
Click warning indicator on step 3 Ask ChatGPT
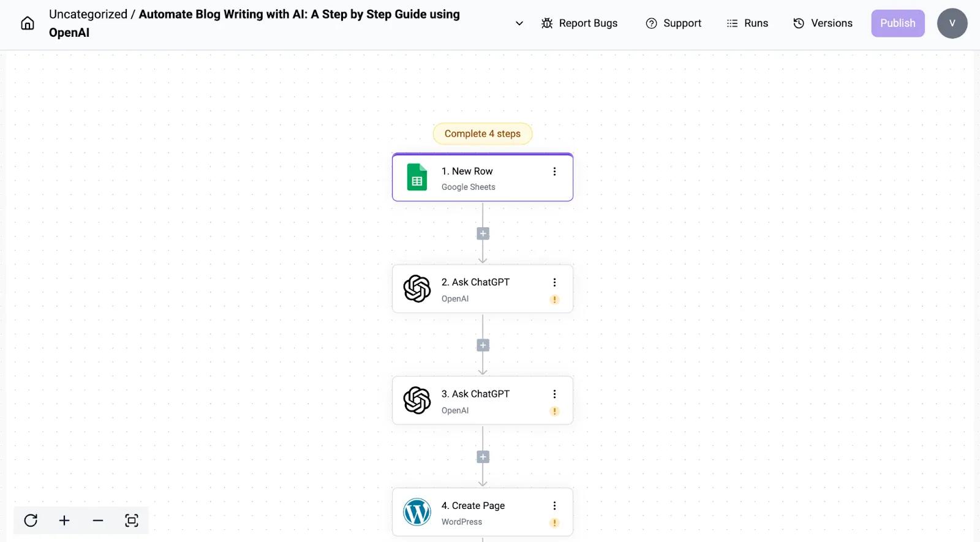click(x=554, y=411)
